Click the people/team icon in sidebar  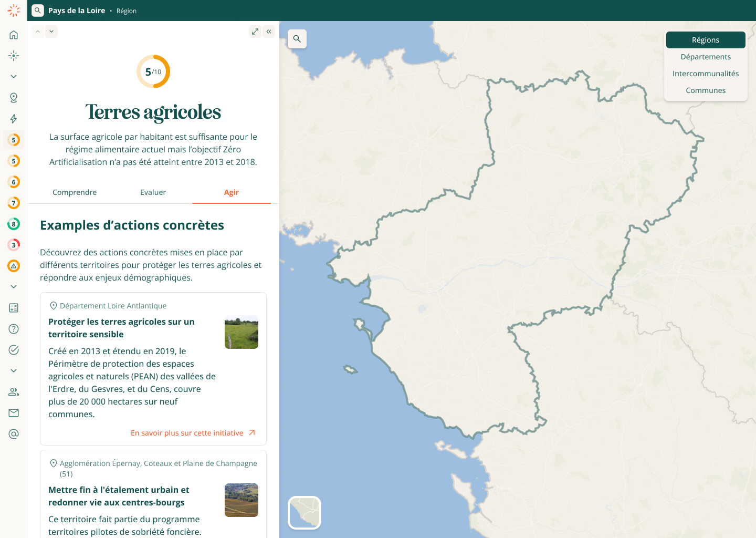pyautogui.click(x=14, y=392)
